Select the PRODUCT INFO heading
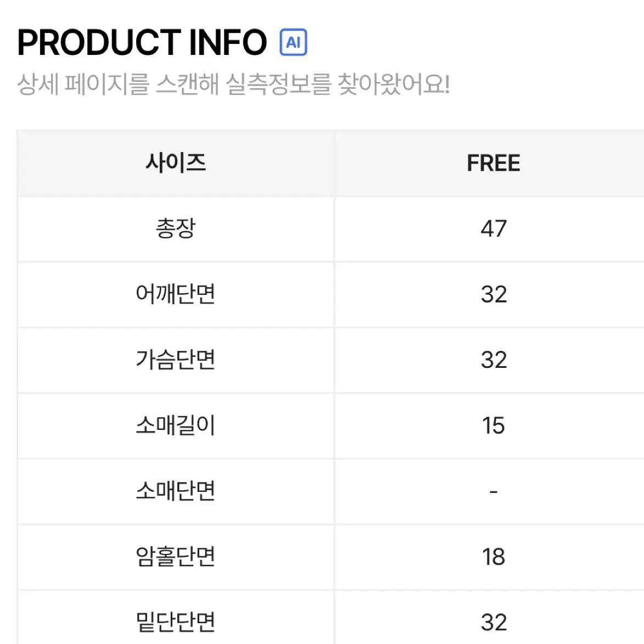Image resolution: width=644 pixels, height=644 pixels. click(x=142, y=42)
